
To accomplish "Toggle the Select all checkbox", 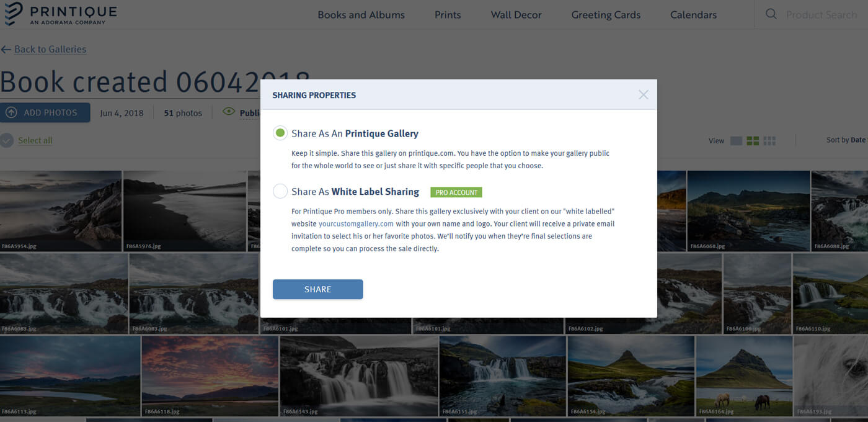I will pos(6,140).
